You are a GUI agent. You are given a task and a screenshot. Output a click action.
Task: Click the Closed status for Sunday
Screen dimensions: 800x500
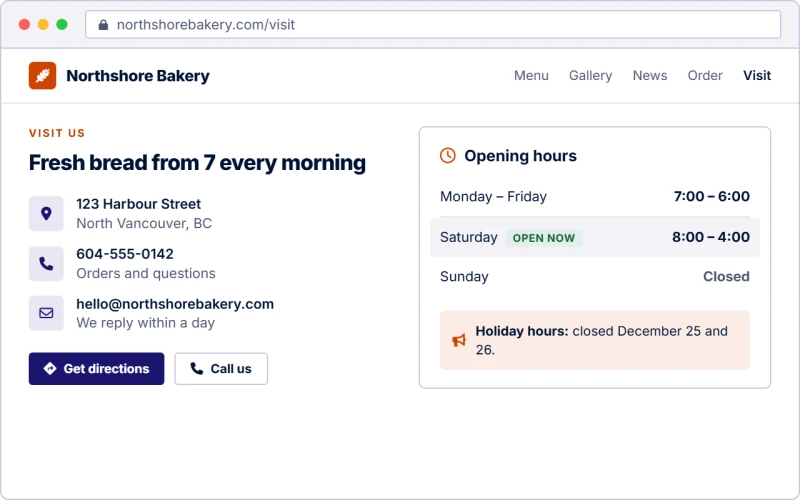(726, 277)
